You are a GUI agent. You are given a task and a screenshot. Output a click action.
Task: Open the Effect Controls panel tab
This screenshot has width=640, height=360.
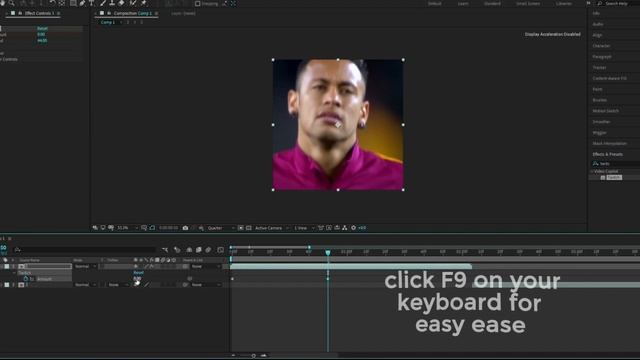click(39, 13)
